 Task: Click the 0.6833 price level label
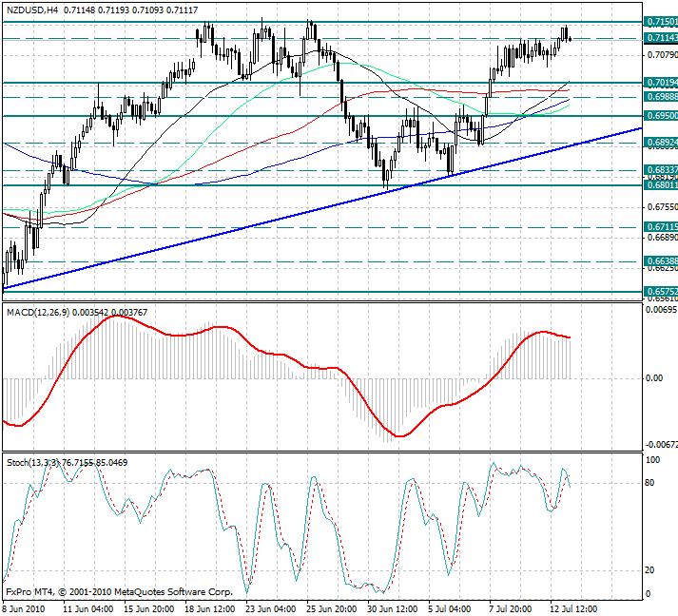(661, 170)
